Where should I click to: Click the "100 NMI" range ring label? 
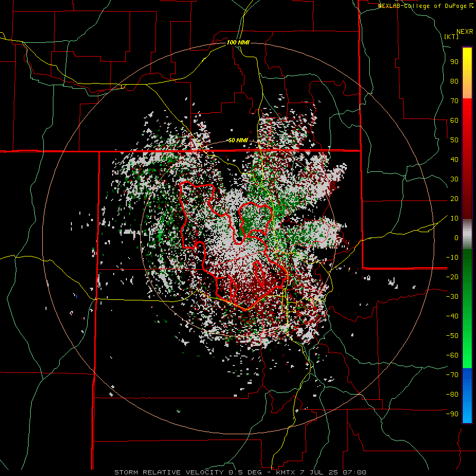coord(238,42)
